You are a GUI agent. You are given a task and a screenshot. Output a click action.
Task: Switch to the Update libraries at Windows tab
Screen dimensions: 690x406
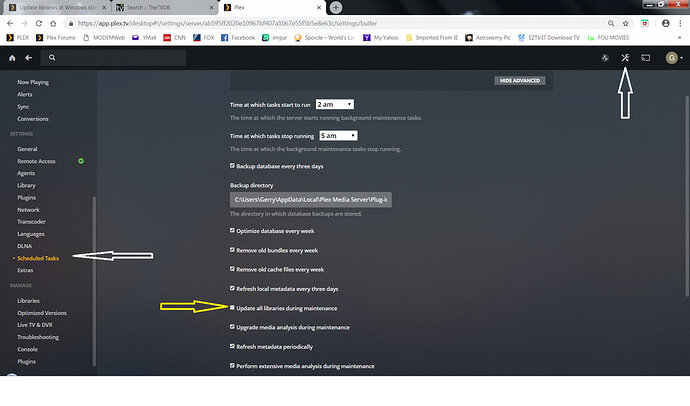[x=57, y=7]
